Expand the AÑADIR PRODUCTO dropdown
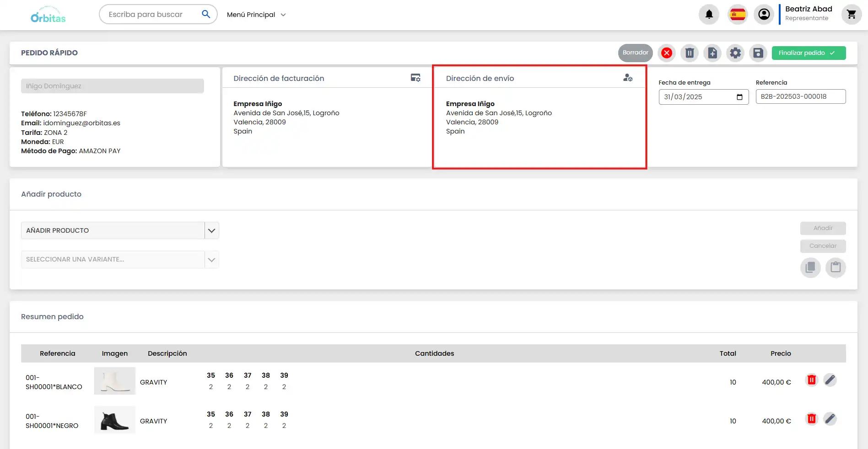The height and width of the screenshot is (449, 868). point(211,230)
